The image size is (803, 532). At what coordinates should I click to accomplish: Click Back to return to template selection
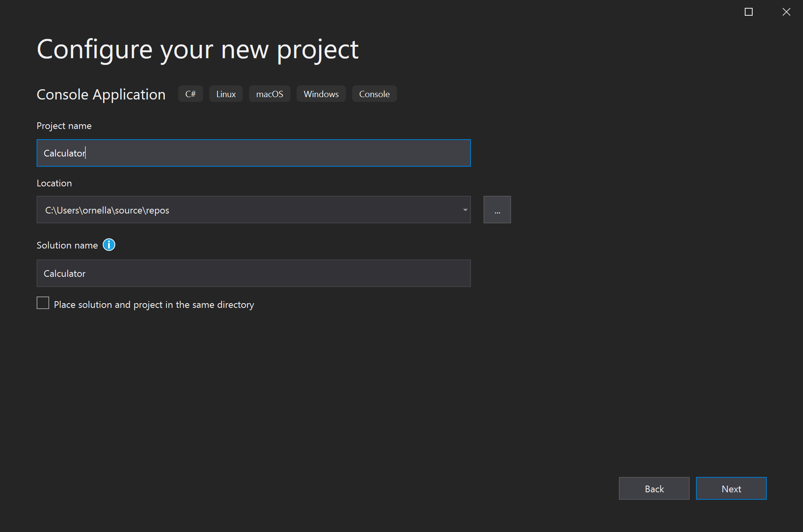pyautogui.click(x=654, y=488)
